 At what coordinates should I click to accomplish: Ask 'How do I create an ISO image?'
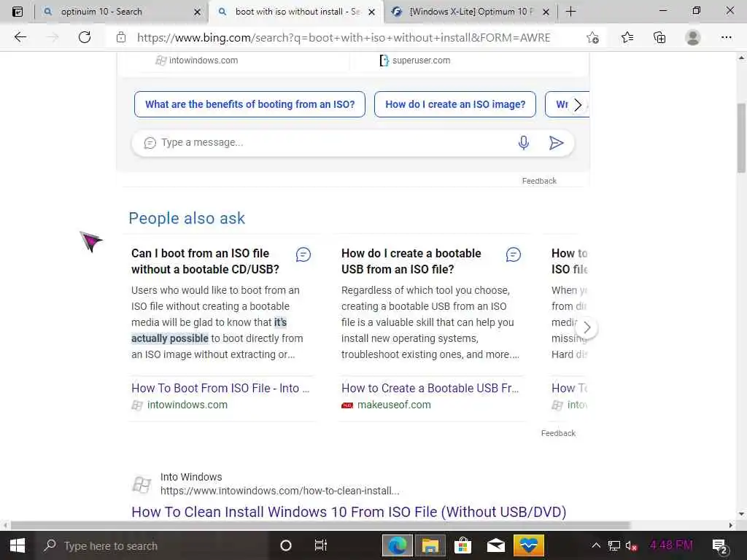pyautogui.click(x=455, y=104)
